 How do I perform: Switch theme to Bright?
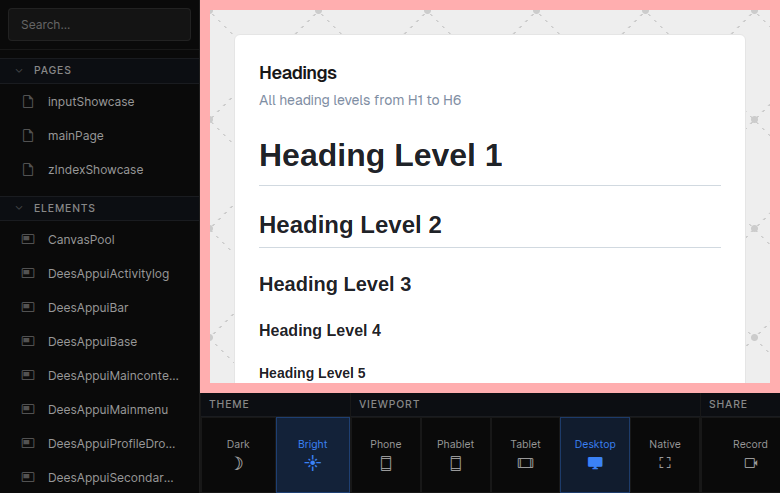313,455
